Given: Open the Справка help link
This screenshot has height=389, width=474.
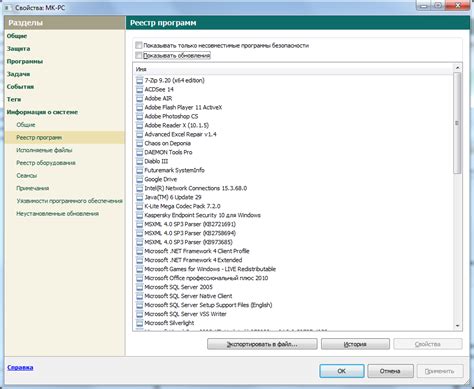Looking at the screenshot, I should (x=20, y=367).
